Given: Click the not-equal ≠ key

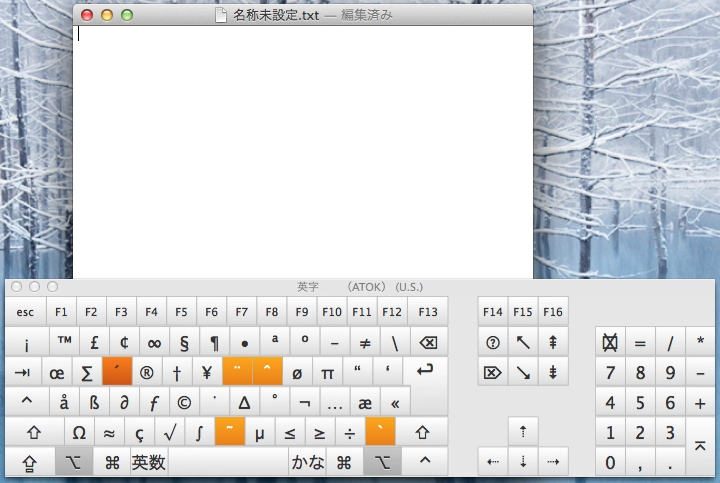Looking at the screenshot, I should (365, 342).
